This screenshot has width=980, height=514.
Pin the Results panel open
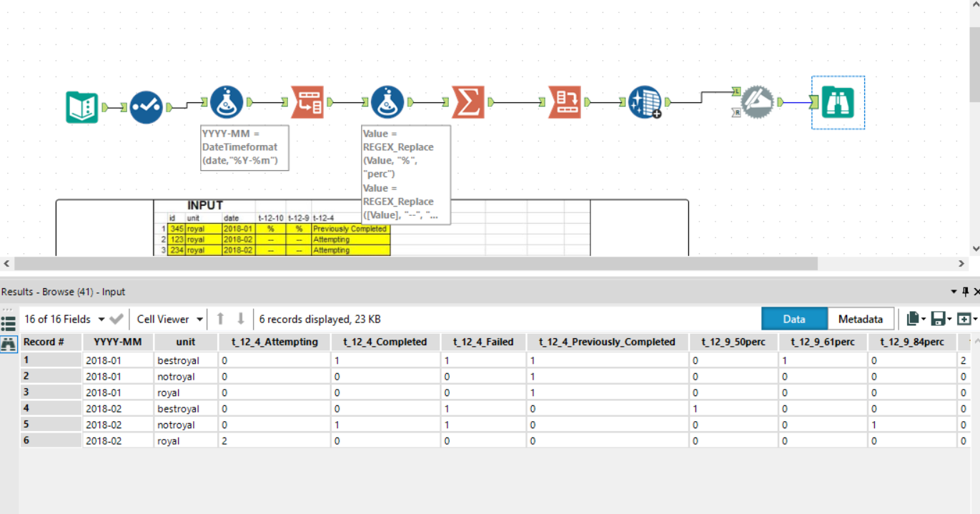(x=964, y=291)
